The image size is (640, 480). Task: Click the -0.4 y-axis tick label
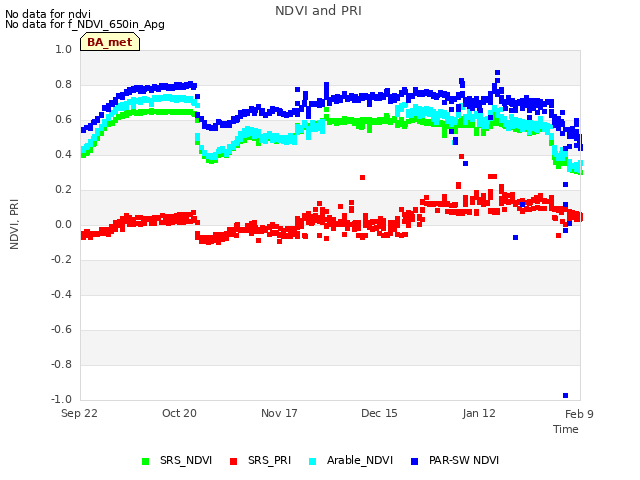point(61,294)
